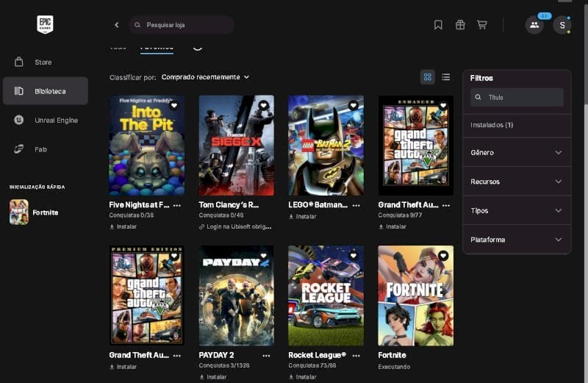Open Unreal Engine in the sidebar
Viewport: 588px width, 383px height.
[46, 120]
